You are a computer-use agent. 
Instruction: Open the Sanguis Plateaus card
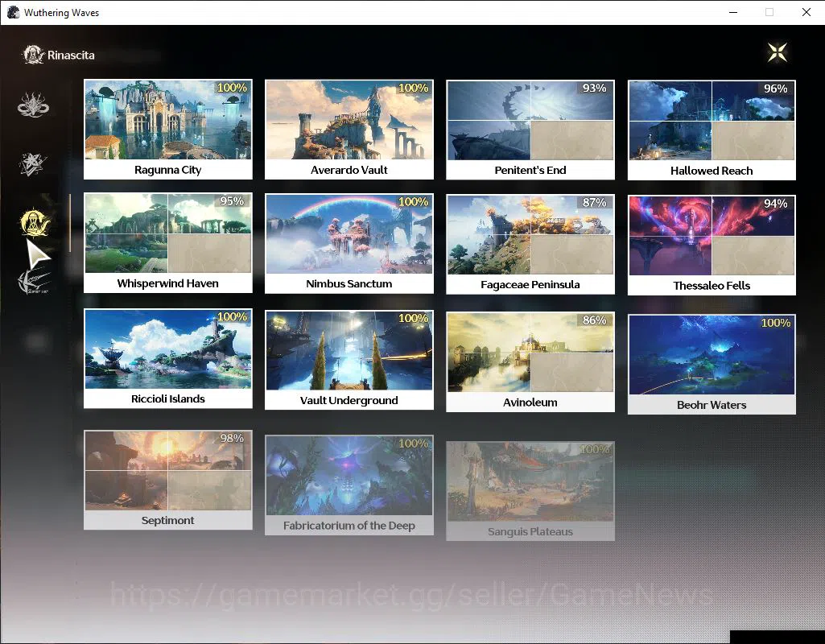530,491
